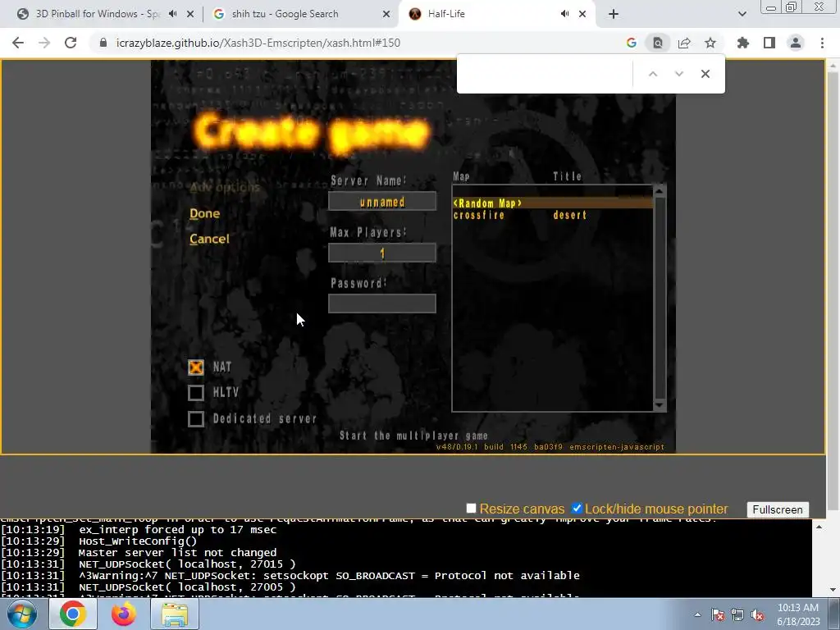Close the find bar
The width and height of the screenshot is (840, 630).
pyautogui.click(x=705, y=74)
